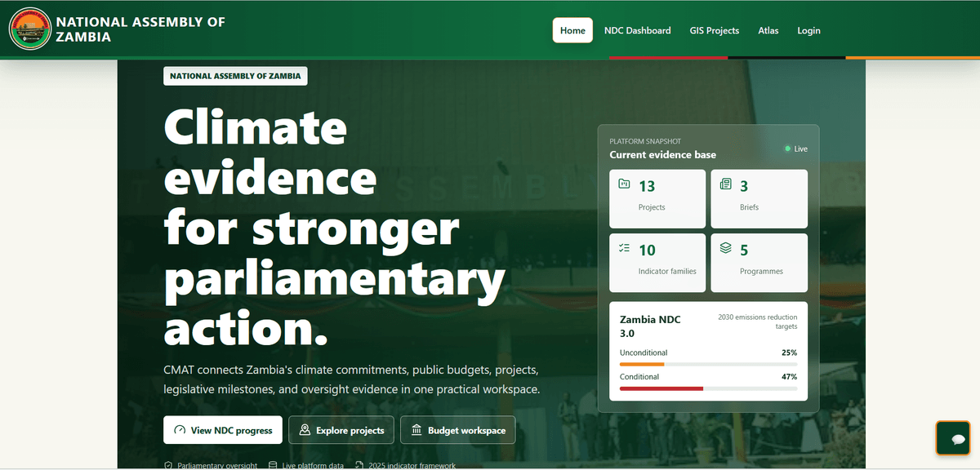980x470 pixels.
Task: Click the 47% value
Action: (789, 377)
